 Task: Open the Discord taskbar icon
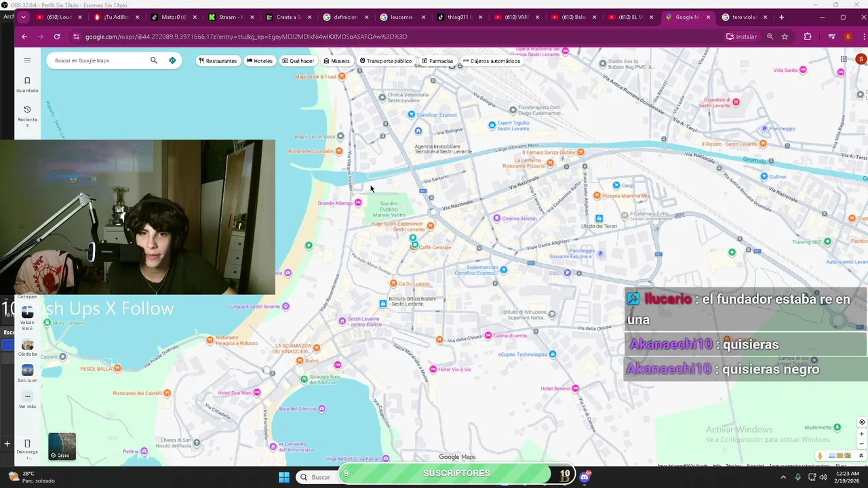[x=585, y=476]
